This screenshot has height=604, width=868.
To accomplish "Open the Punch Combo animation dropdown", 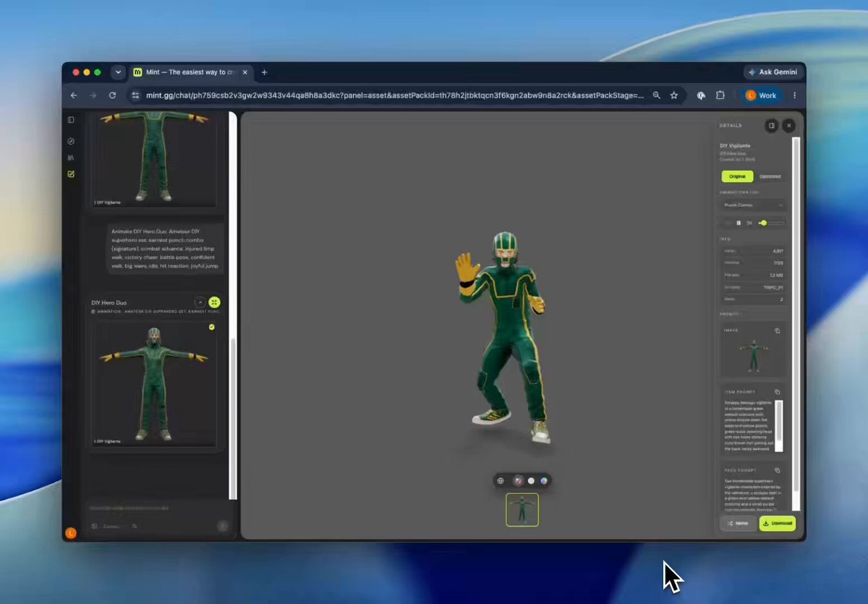I will tap(753, 205).
